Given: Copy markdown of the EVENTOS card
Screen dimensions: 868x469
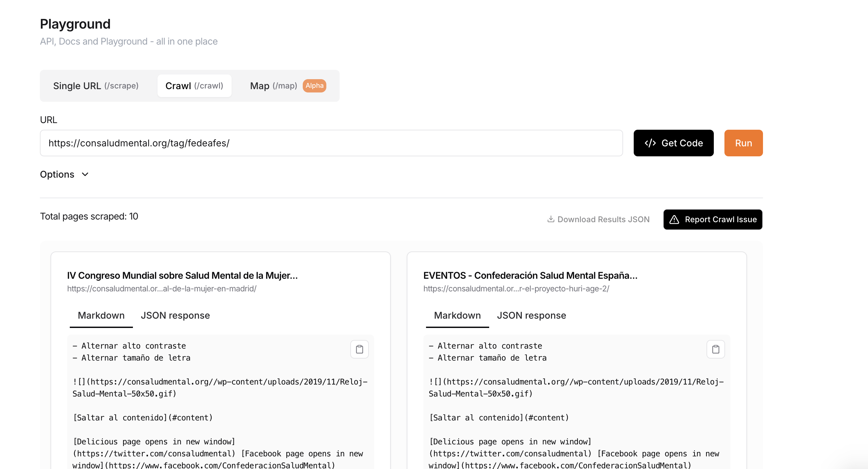Looking at the screenshot, I should point(715,349).
